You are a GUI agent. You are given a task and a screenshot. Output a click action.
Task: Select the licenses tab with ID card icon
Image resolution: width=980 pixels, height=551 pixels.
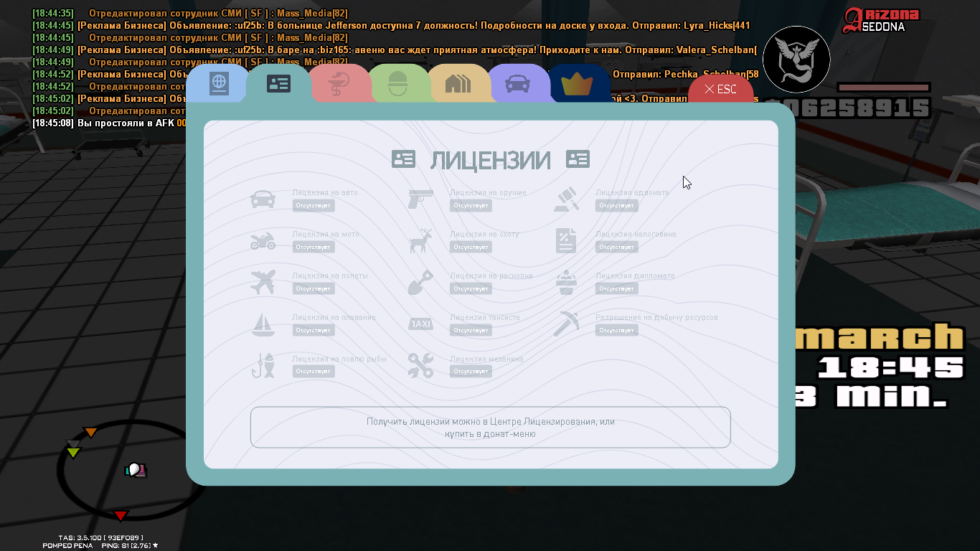(x=278, y=84)
